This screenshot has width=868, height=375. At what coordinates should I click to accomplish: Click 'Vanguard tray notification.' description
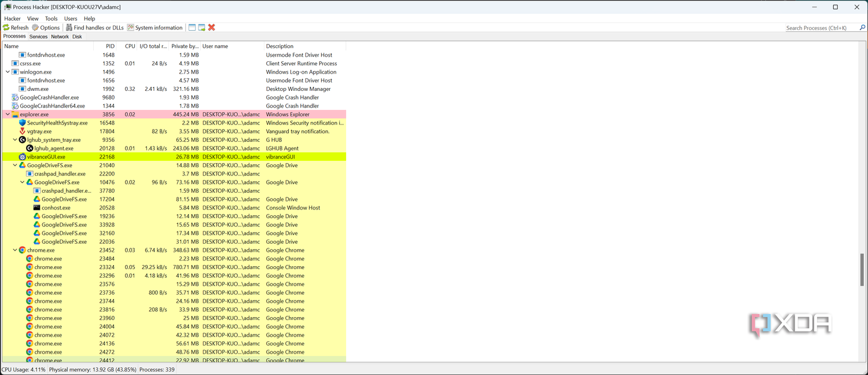[x=297, y=131]
